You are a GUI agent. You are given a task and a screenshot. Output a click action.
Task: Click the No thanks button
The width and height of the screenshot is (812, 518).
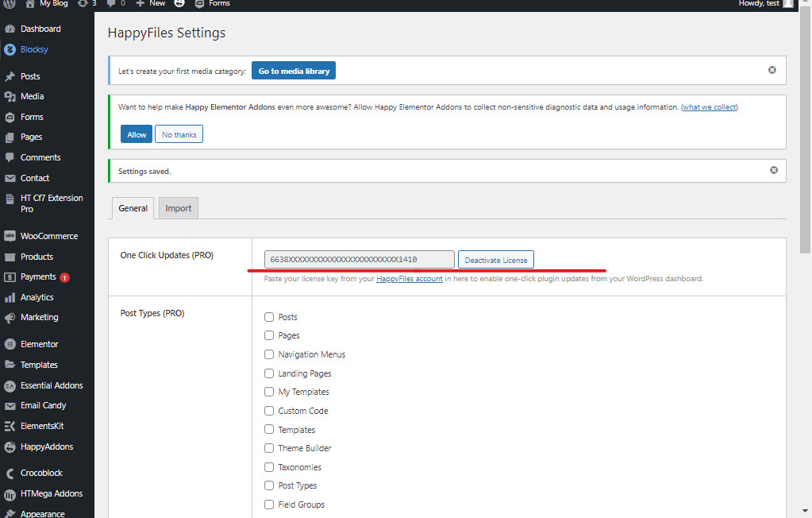(179, 134)
